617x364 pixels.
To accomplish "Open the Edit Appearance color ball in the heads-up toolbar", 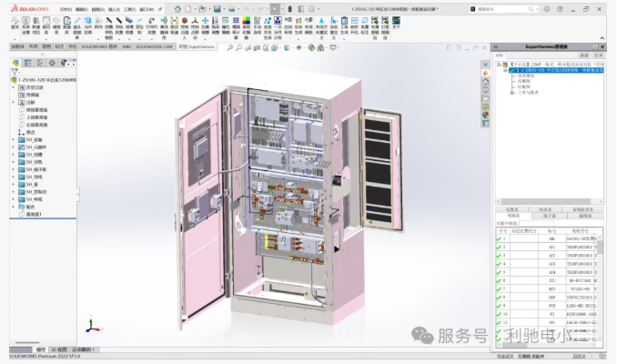I will pos(311,47).
